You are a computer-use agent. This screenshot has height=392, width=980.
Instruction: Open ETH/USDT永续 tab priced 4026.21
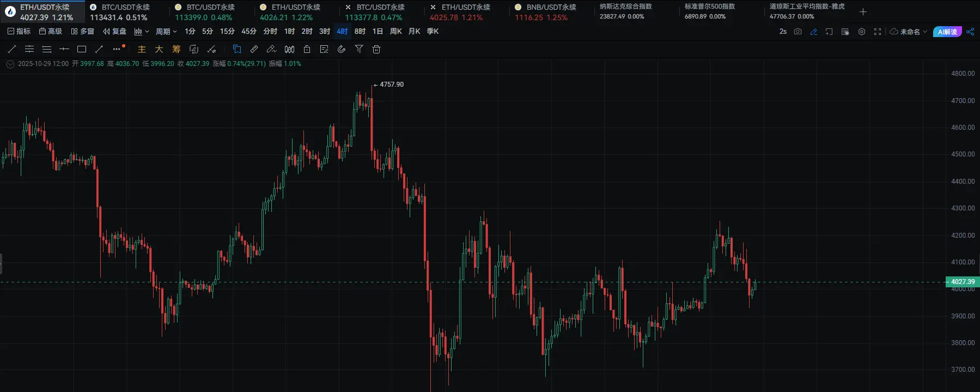[x=297, y=12]
